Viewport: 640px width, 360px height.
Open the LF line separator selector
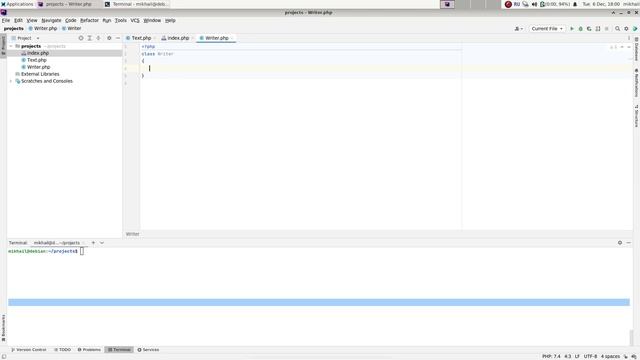[x=577, y=356]
